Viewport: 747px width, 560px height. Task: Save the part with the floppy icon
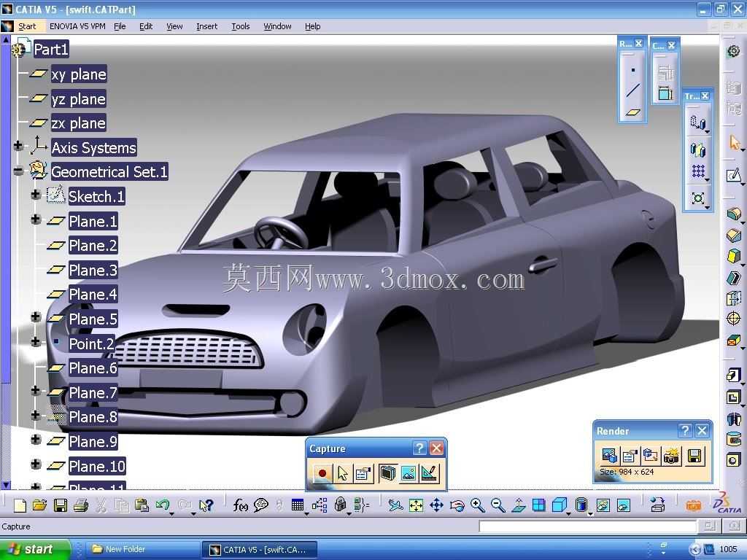(x=60, y=505)
